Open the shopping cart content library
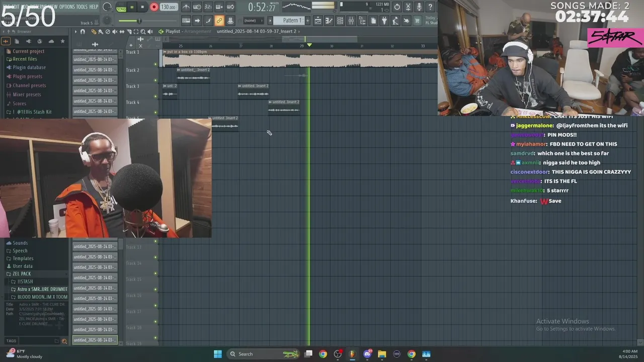Screen dimensions: 644x362 [x=417, y=21]
